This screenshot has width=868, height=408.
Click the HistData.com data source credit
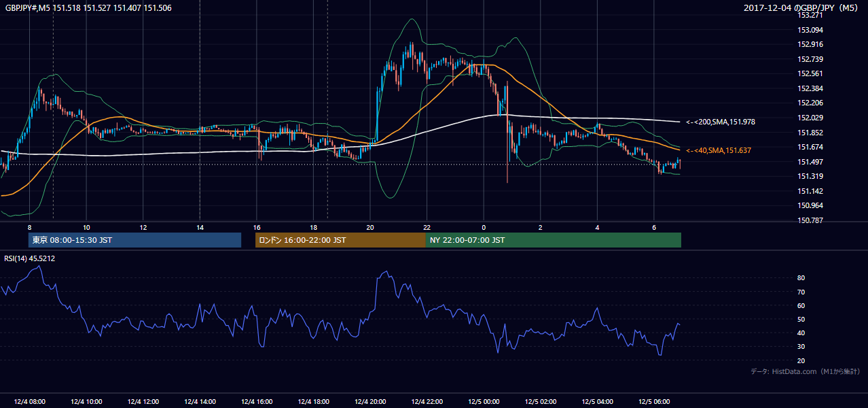805,371
